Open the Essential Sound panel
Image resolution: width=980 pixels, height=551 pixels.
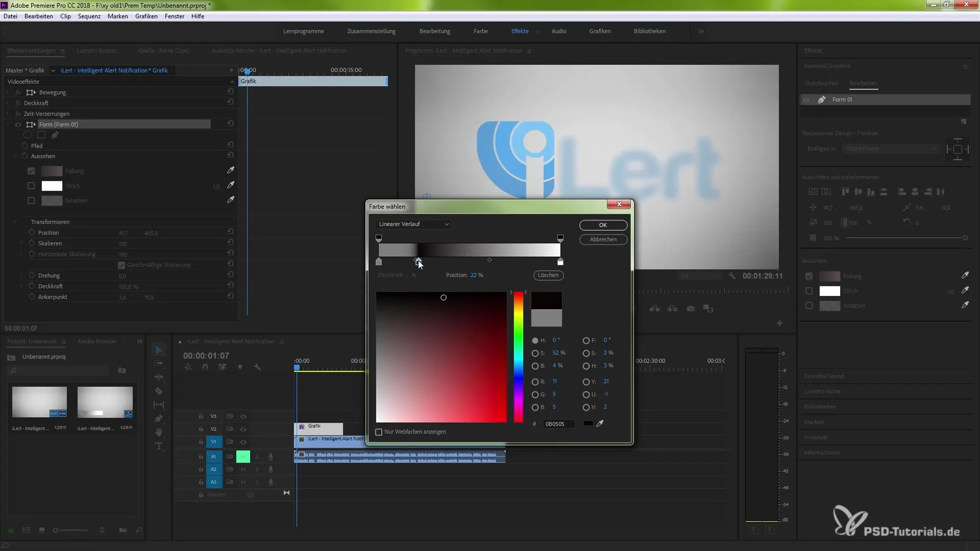[x=824, y=376]
